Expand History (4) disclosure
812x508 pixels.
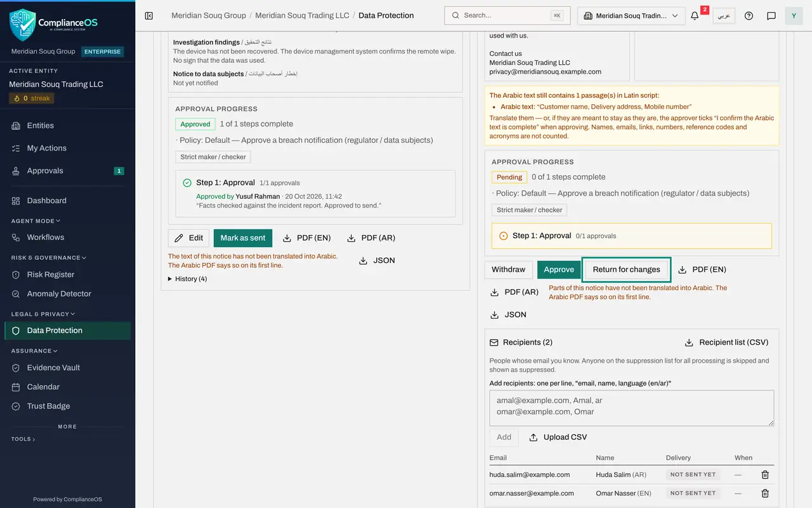coord(187,279)
